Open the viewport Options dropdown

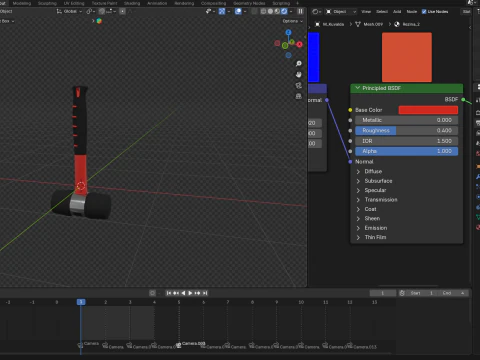pyautogui.click(x=293, y=21)
